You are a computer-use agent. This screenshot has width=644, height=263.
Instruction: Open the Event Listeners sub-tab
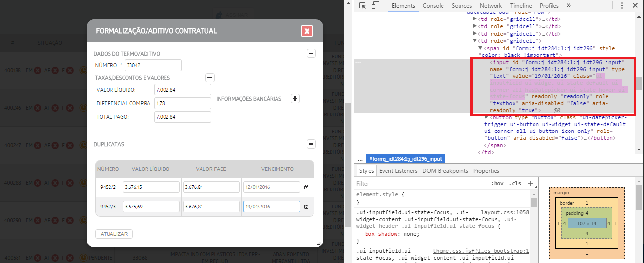tap(398, 171)
